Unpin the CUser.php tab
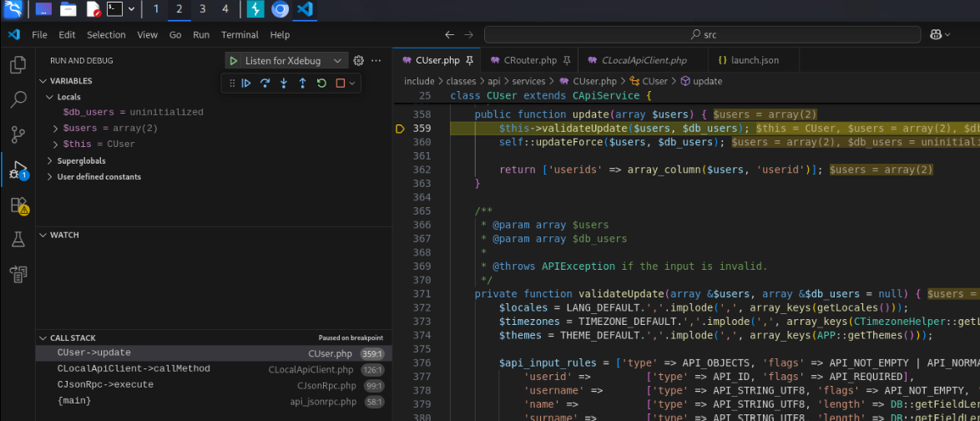 pyautogui.click(x=470, y=61)
